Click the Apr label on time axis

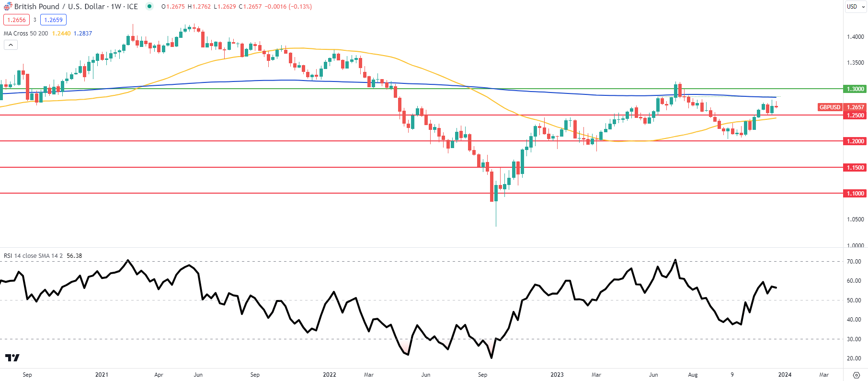pos(159,375)
